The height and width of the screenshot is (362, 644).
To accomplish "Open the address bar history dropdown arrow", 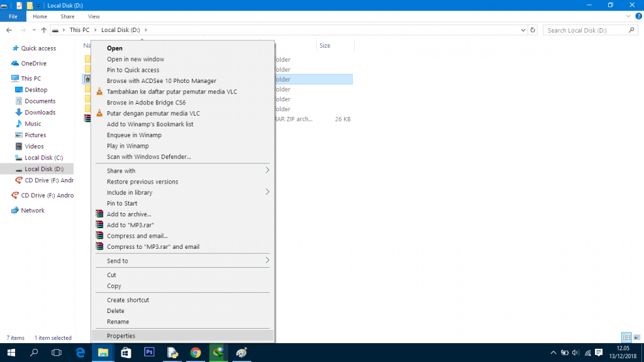I will tap(523, 30).
